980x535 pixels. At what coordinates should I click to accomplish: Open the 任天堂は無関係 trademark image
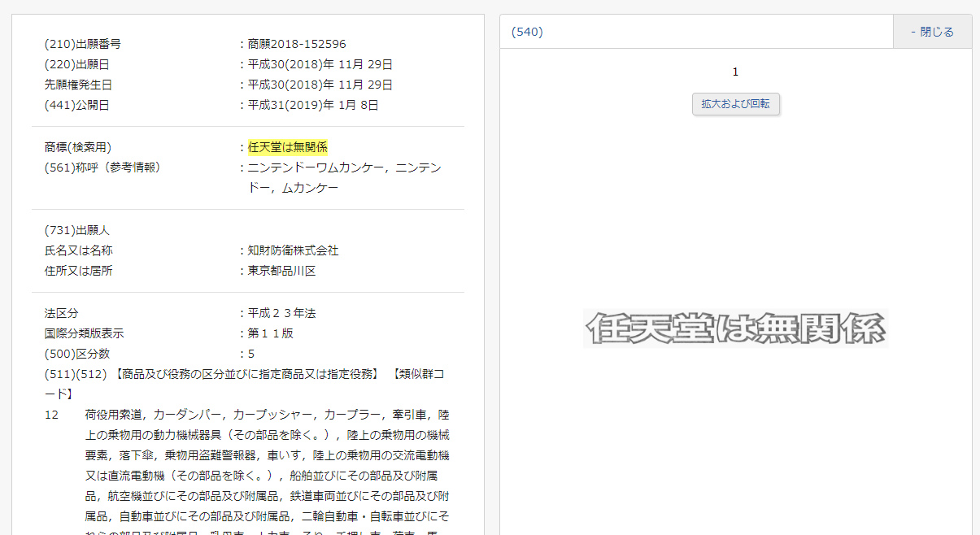tap(735, 328)
